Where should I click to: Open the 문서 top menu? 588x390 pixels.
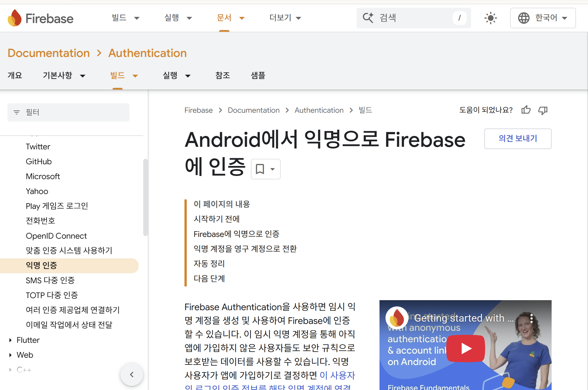point(230,18)
